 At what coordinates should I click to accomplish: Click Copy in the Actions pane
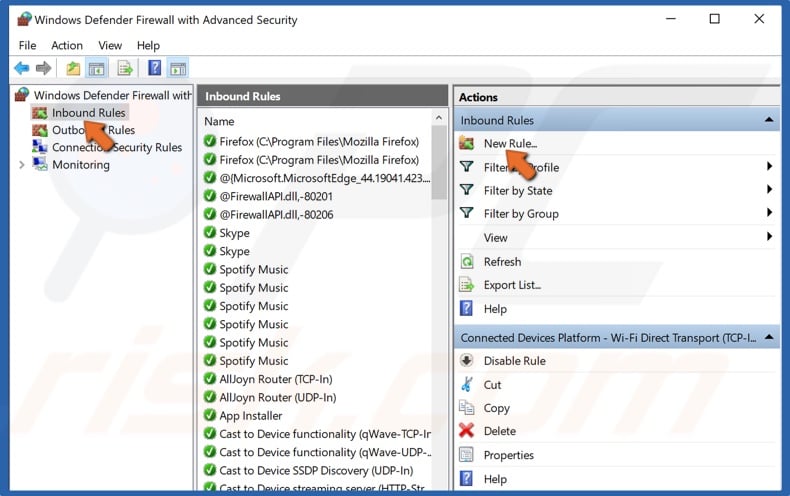(x=496, y=408)
